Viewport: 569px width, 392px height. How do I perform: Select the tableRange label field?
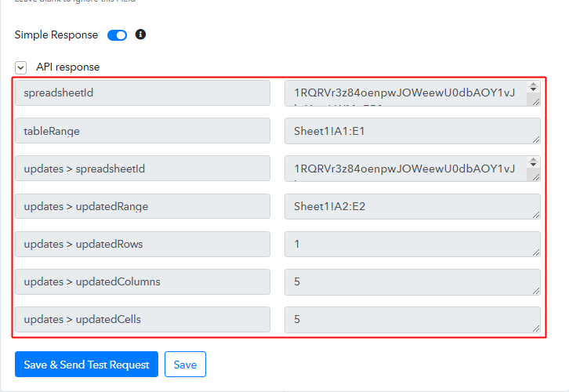(143, 131)
